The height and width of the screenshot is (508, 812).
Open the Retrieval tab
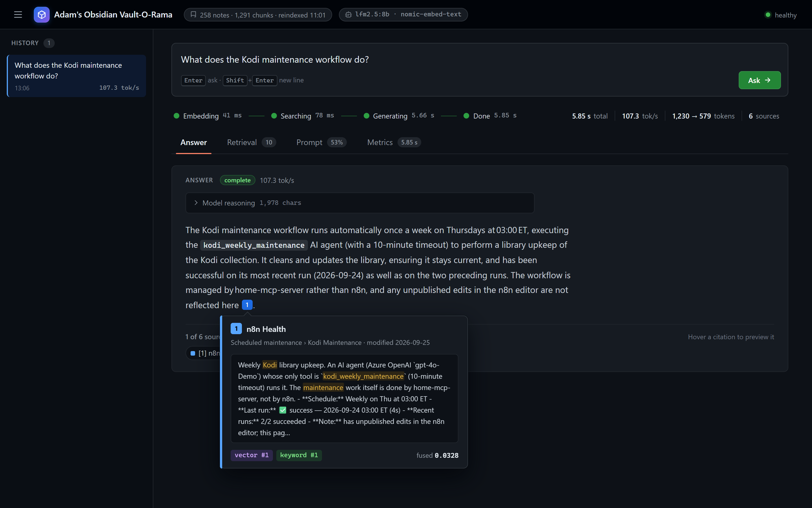pos(251,143)
